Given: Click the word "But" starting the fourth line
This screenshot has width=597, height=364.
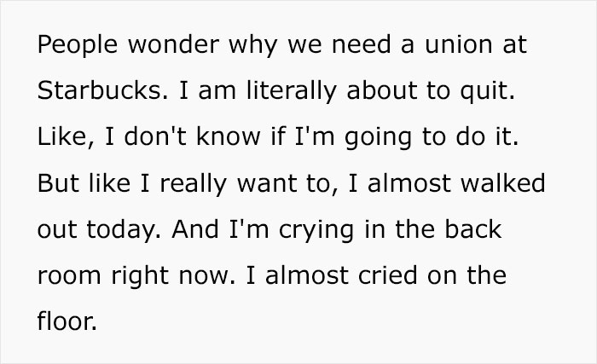Looking at the screenshot, I should point(56,185).
